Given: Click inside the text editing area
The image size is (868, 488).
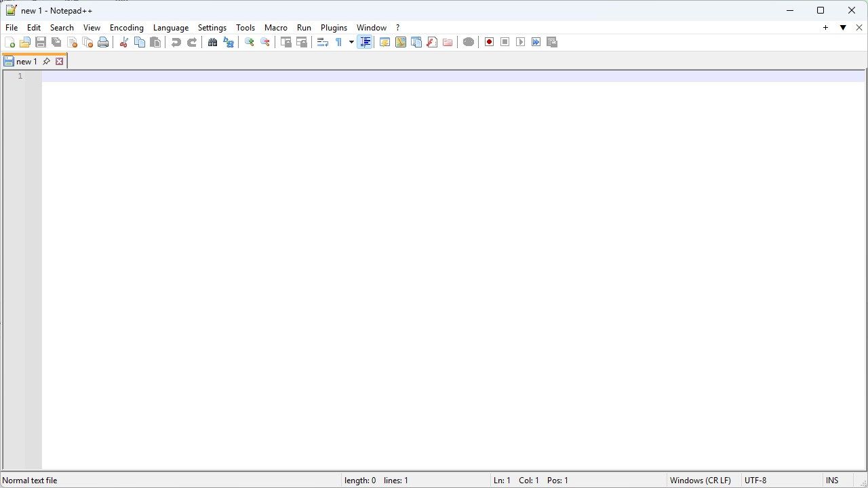Looking at the screenshot, I should tap(453, 269).
